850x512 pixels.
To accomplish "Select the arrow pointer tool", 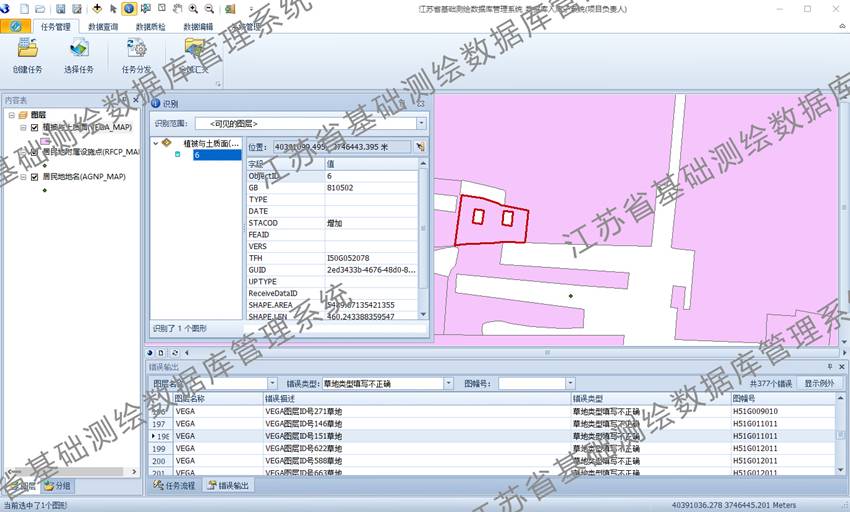I will [113, 8].
